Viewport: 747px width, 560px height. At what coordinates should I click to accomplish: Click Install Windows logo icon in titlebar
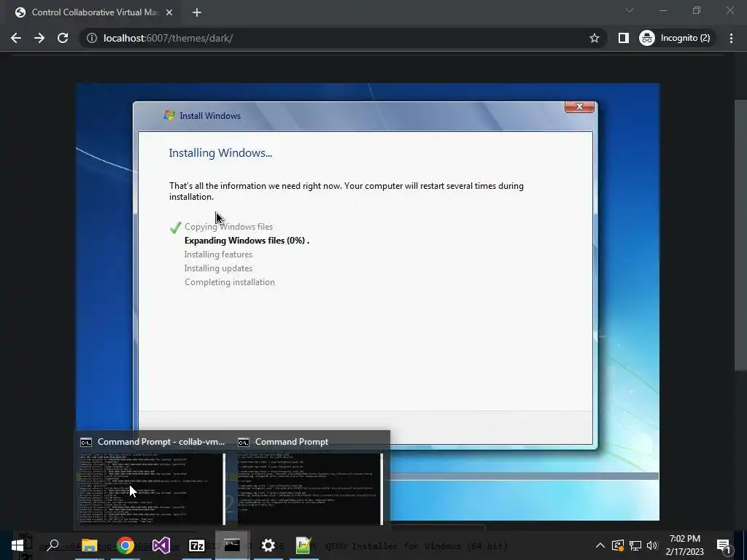click(169, 115)
